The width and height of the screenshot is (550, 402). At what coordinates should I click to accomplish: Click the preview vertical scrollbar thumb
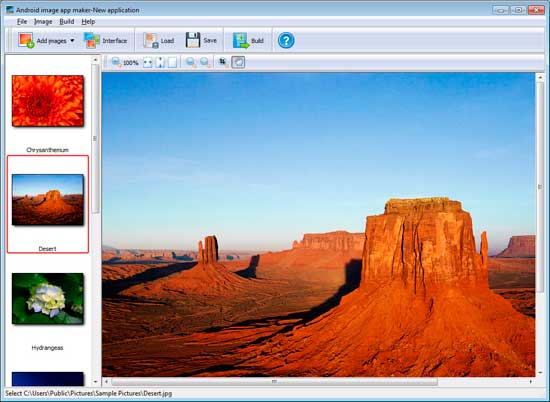tap(540, 187)
